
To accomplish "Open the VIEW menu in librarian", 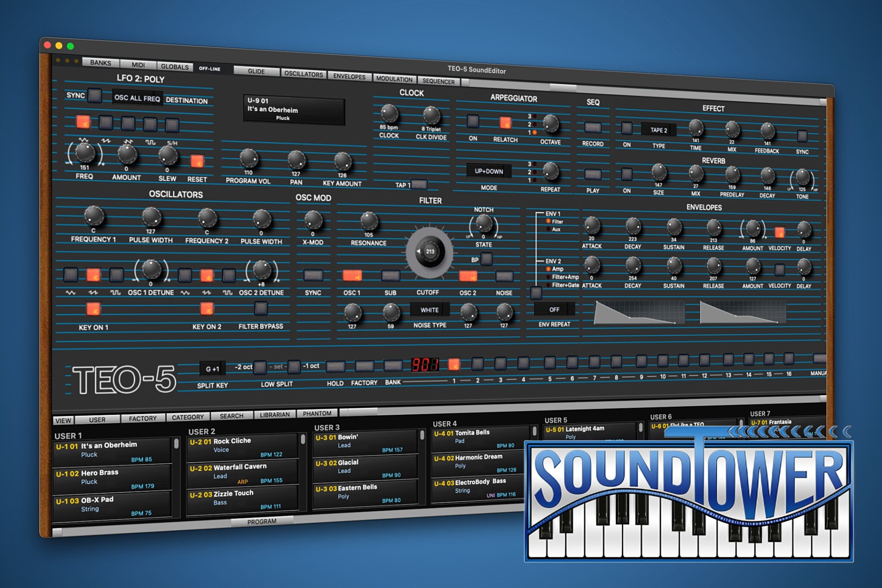I will [x=63, y=420].
